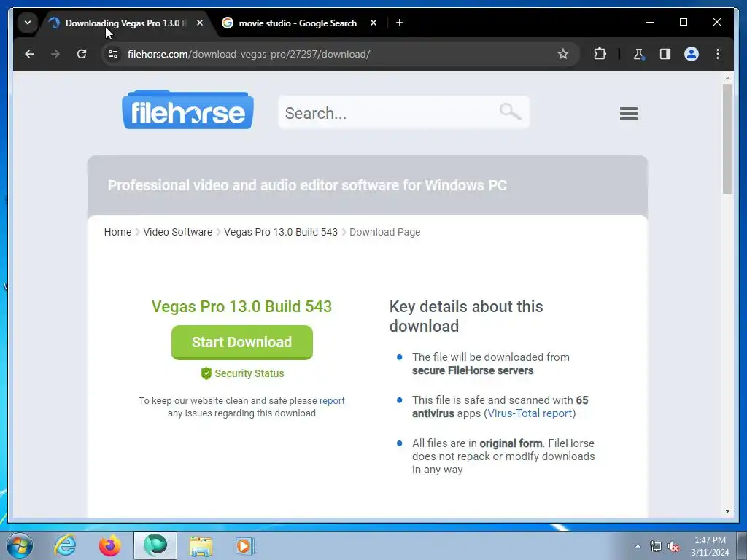Open the Chrome profile avatar

point(692,54)
